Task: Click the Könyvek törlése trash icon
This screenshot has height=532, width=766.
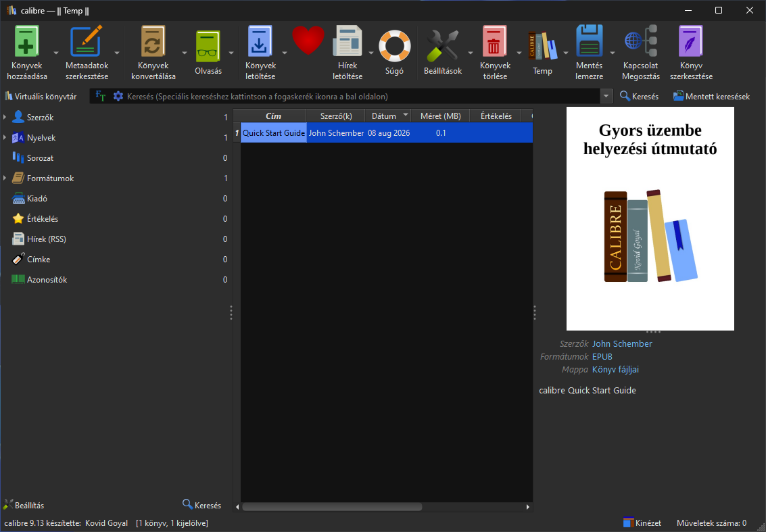Action: point(495,41)
